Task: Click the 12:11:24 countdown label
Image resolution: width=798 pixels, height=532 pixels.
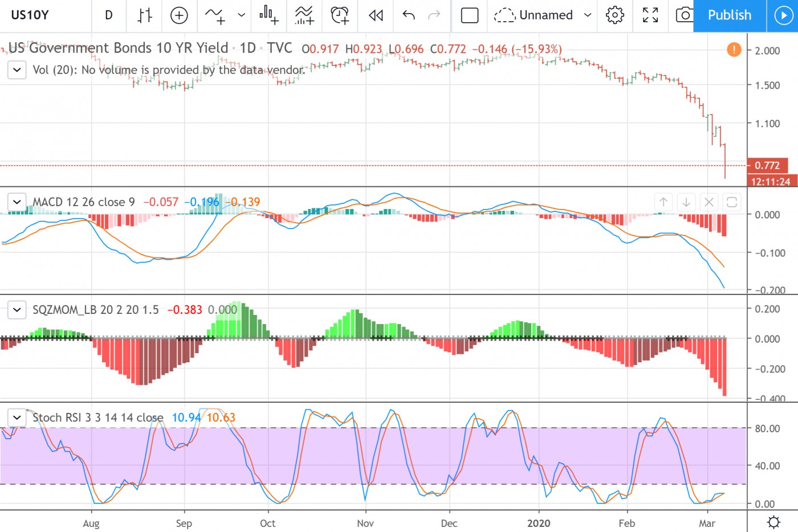Action: [771, 182]
